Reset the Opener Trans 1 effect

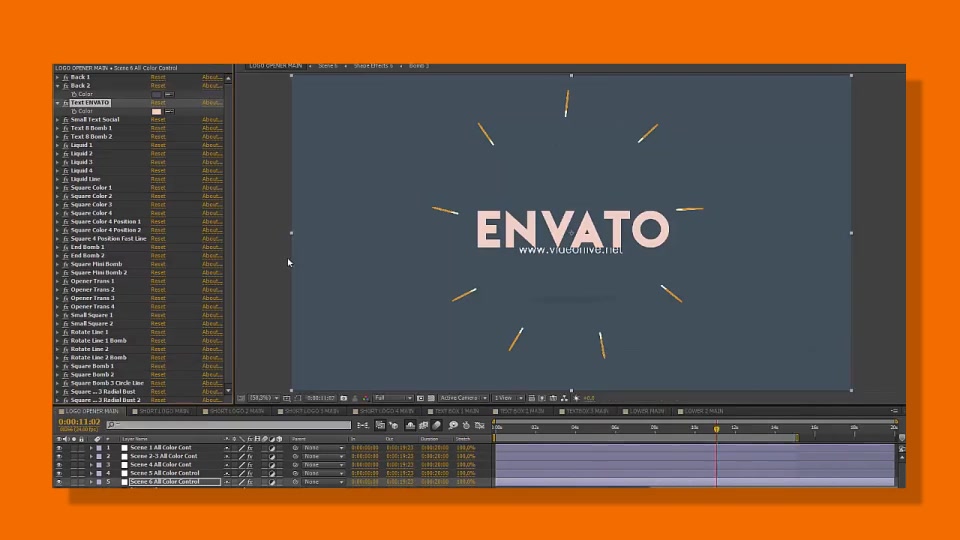158,281
